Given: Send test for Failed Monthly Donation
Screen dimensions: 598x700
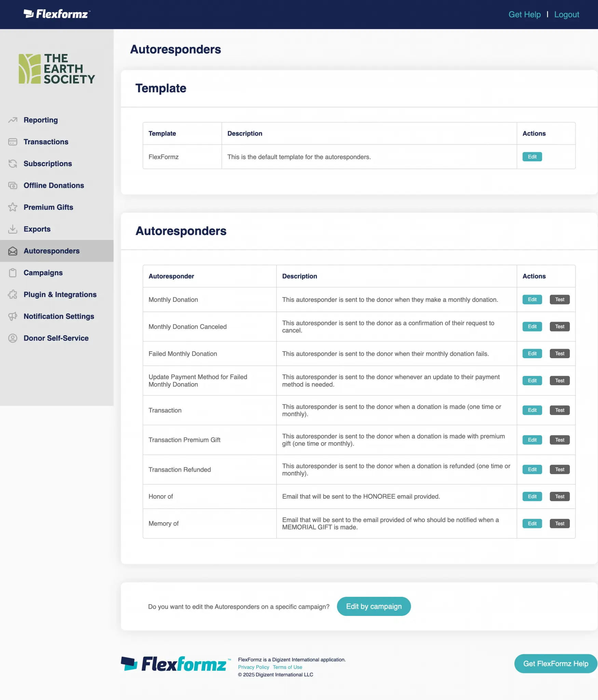Looking at the screenshot, I should (x=559, y=353).
